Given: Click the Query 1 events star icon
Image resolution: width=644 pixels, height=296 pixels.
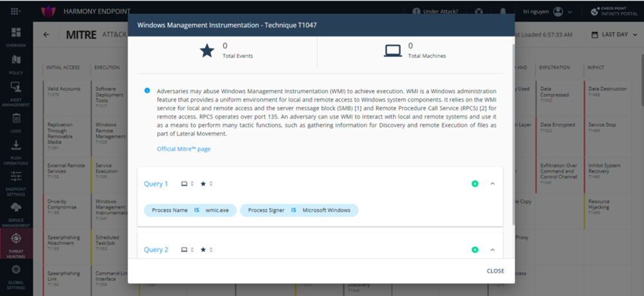Looking at the screenshot, I should point(203,184).
